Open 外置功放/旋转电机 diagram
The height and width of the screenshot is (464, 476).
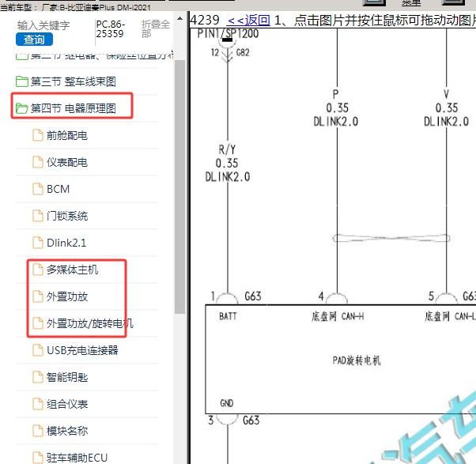click(90, 323)
